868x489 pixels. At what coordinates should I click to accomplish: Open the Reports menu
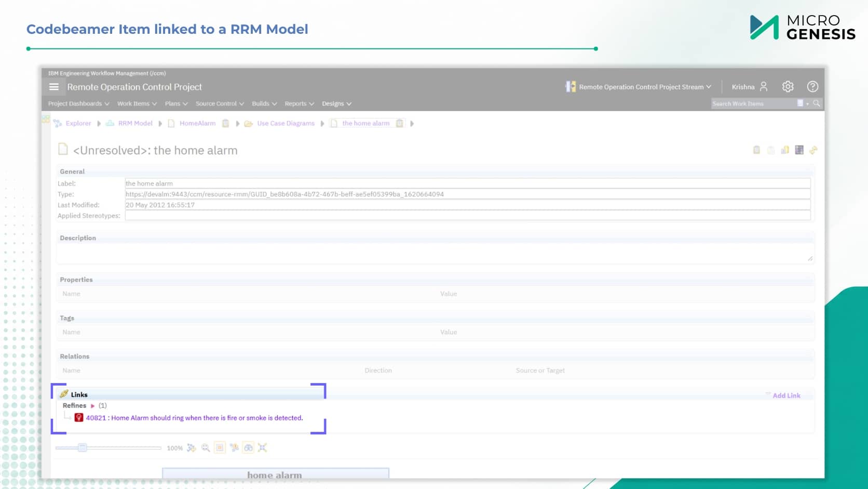(x=300, y=103)
